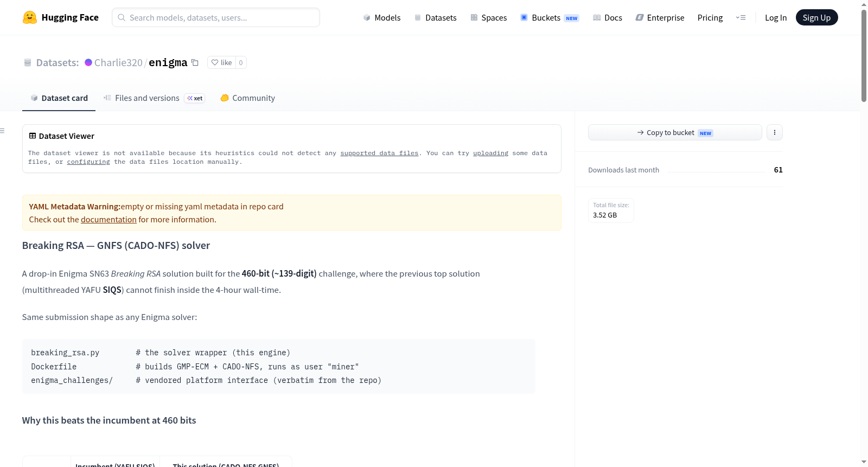Click the enigma_challenges/ entry in code block

(x=72, y=380)
